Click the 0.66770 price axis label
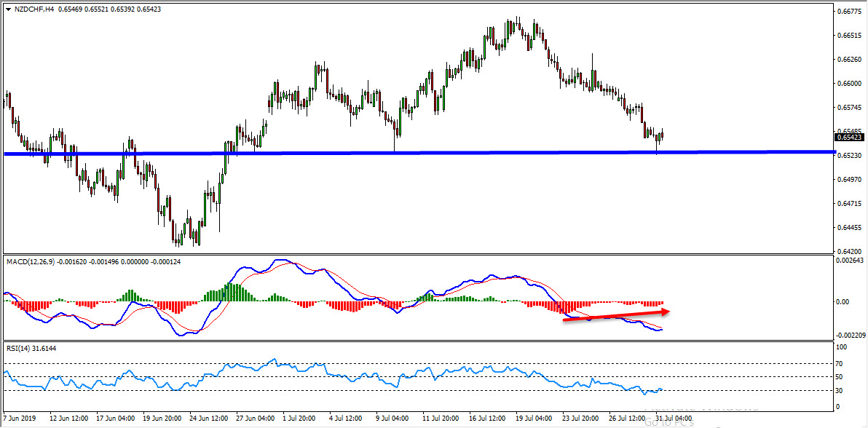The width and height of the screenshot is (868, 428). coord(849,12)
